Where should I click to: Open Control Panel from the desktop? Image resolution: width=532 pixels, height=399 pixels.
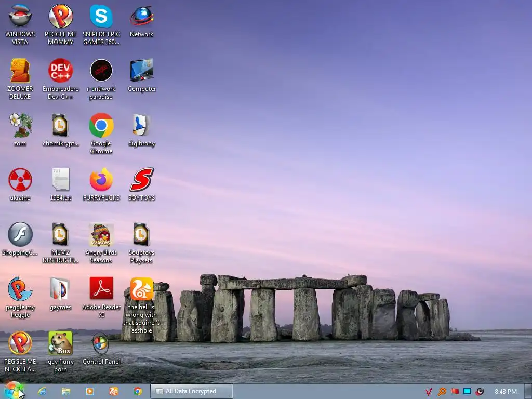101,348
